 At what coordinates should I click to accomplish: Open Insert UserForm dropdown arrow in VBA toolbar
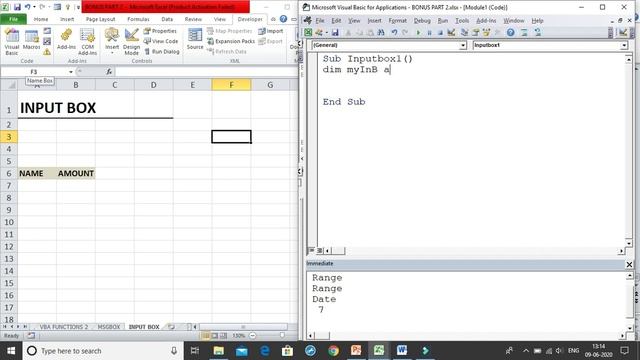tap(327, 32)
